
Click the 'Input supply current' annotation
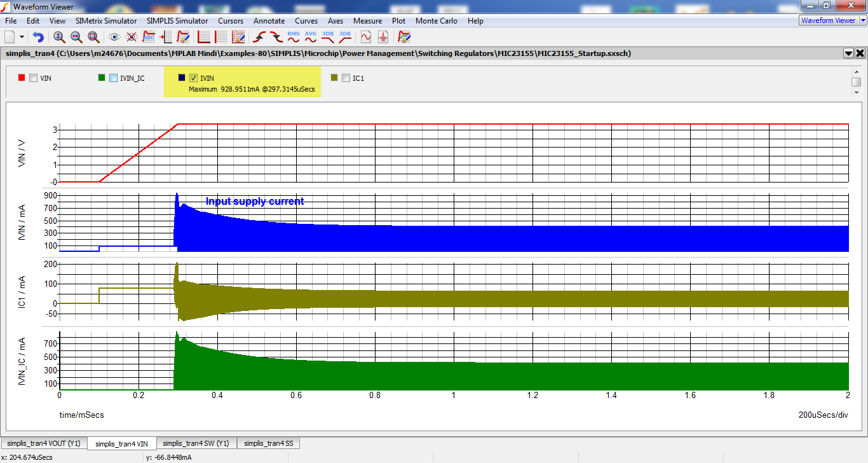[x=255, y=202]
